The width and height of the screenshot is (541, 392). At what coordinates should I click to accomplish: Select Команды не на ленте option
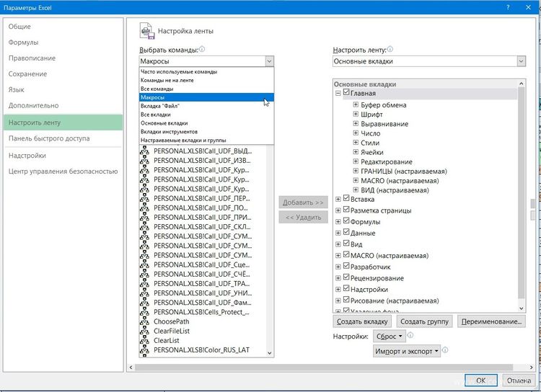pyautogui.click(x=207, y=80)
